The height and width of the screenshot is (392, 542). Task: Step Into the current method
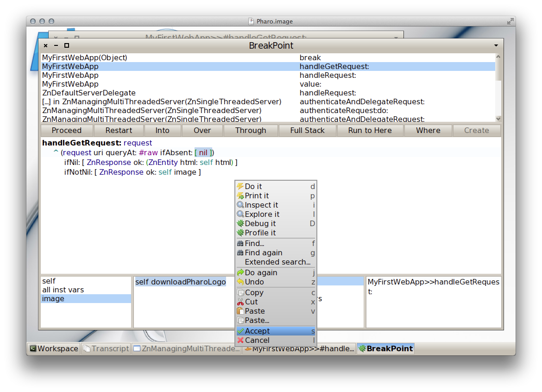click(x=163, y=131)
